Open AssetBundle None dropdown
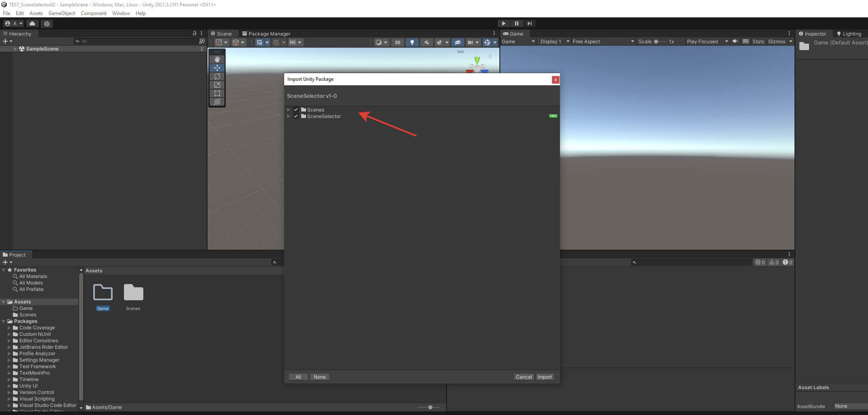This screenshot has height=415, width=868. point(851,406)
